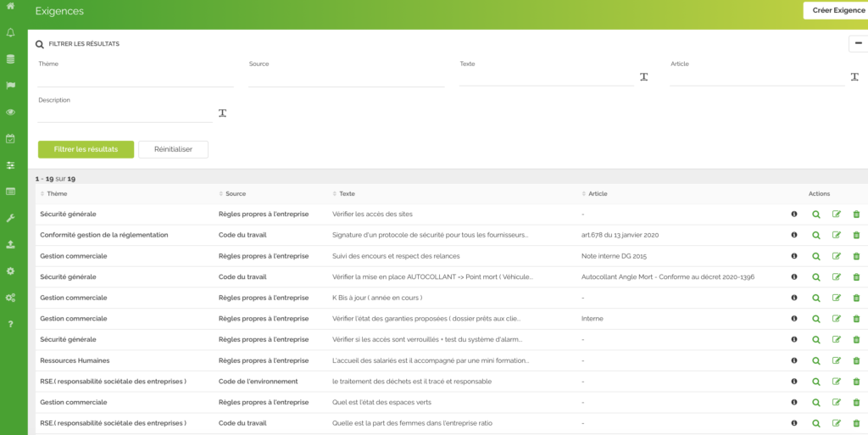
Task: Toggle text match mode for Article filter
Action: (854, 77)
